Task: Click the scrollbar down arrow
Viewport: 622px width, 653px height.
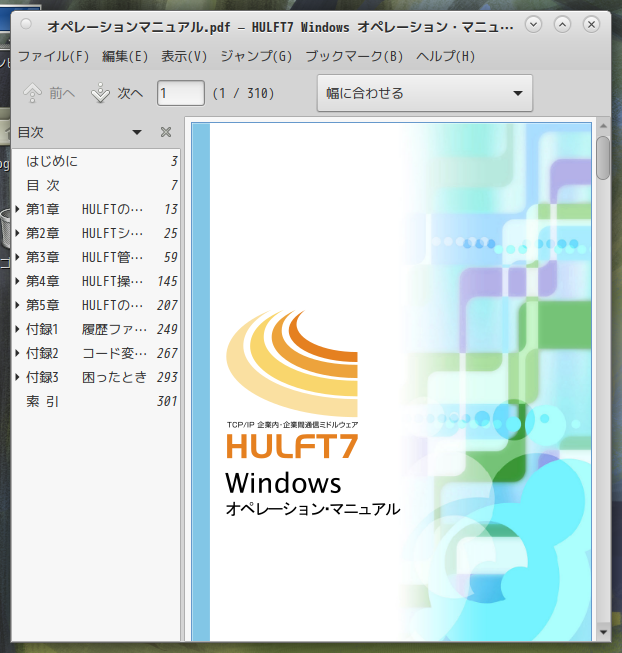Action: click(603, 632)
